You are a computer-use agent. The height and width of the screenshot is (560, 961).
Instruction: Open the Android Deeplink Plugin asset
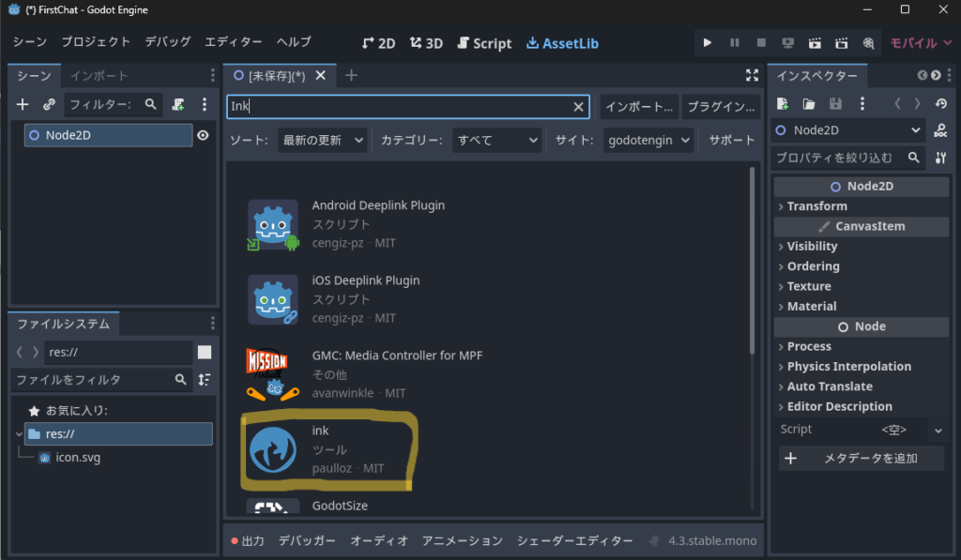(378, 205)
